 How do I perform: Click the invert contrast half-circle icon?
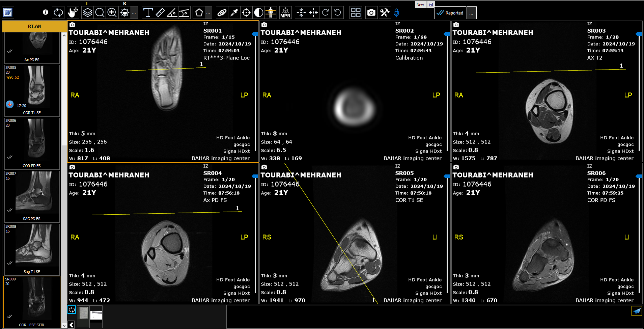[x=258, y=13]
